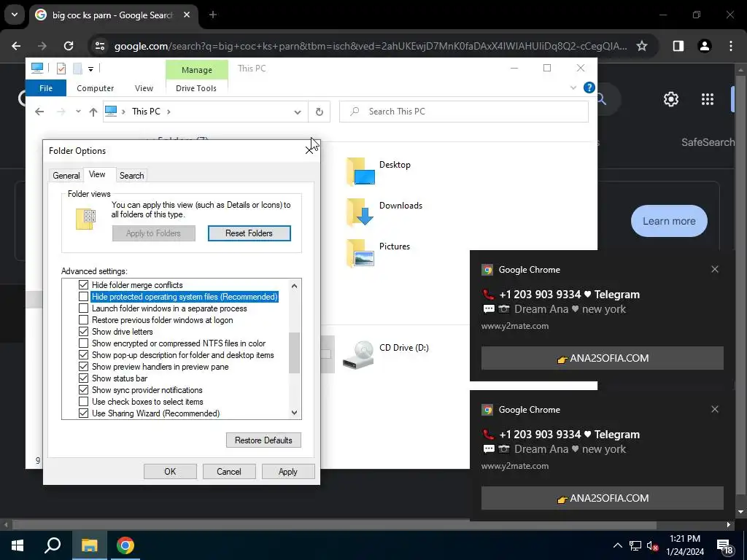Click the This PC breadcrumb chevron

pos(169,112)
